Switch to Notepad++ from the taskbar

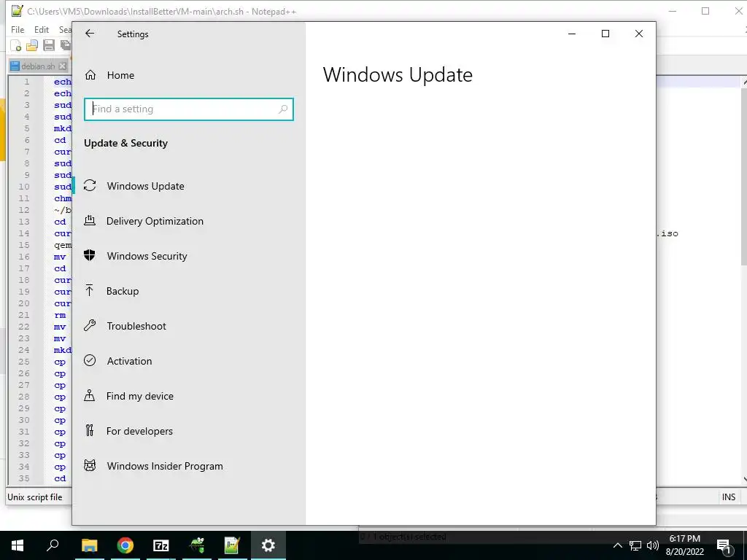tap(232, 545)
